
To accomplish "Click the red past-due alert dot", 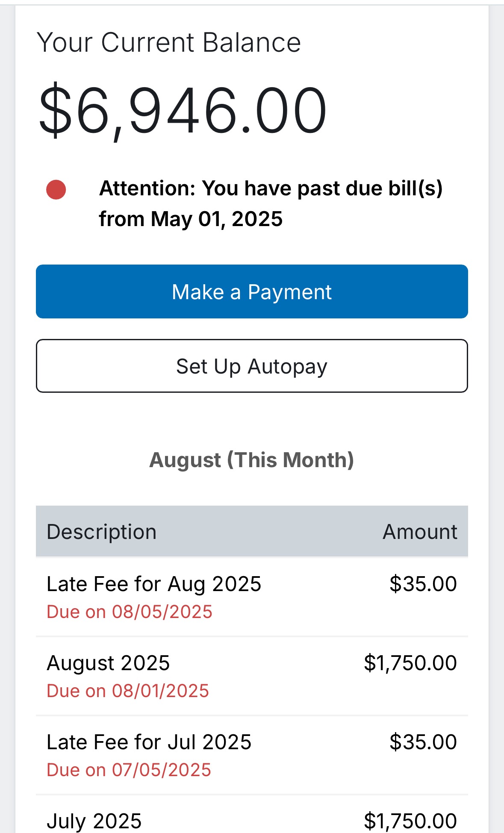I will click(x=56, y=190).
